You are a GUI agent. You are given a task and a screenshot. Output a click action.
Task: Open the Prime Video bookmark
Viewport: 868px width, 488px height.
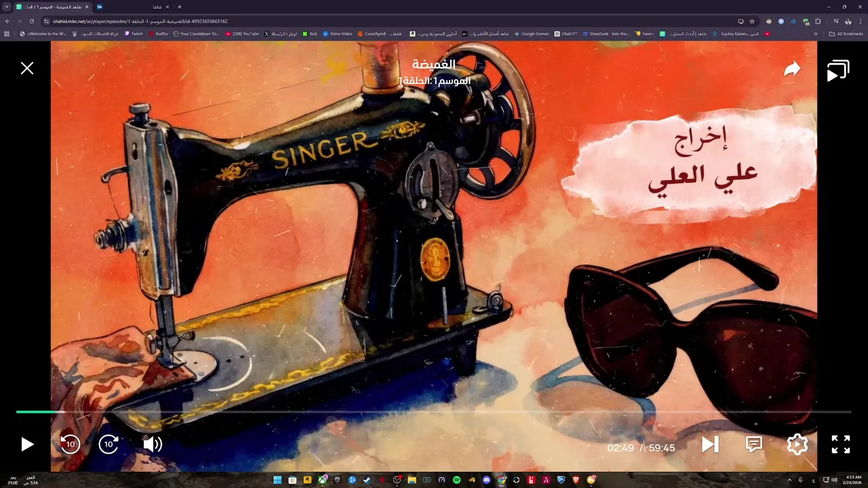pyautogui.click(x=338, y=34)
